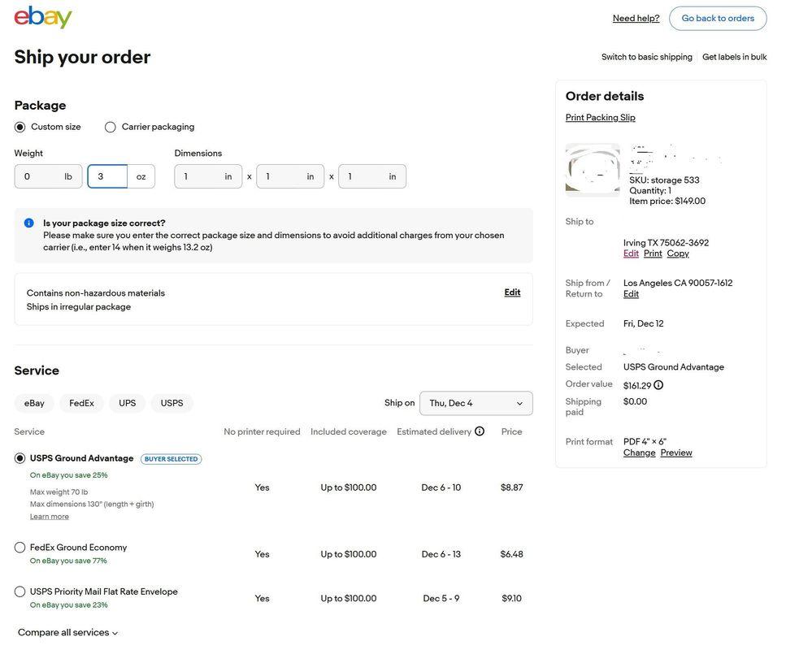The image size is (812, 650).
Task: Choose FedEx Ground Economy service
Action: click(20, 547)
